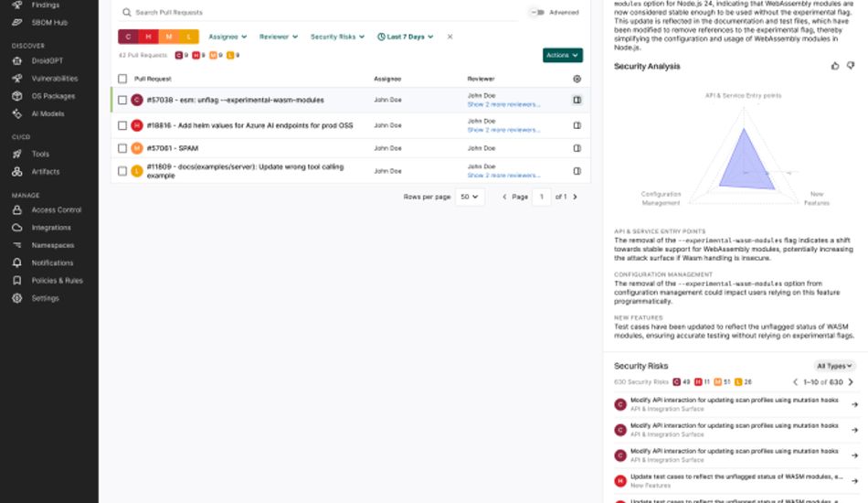Go to previous Security Risks page

point(796,382)
